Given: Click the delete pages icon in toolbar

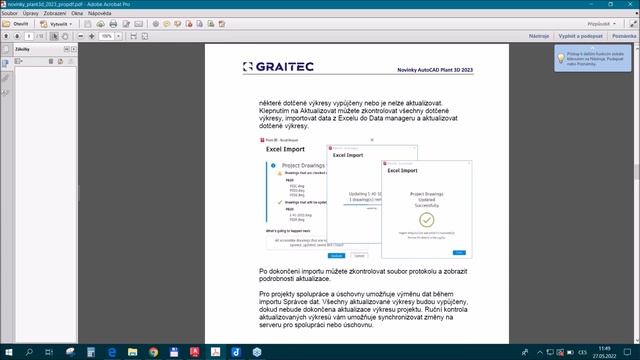Looking at the screenshot, I should coord(222,24).
